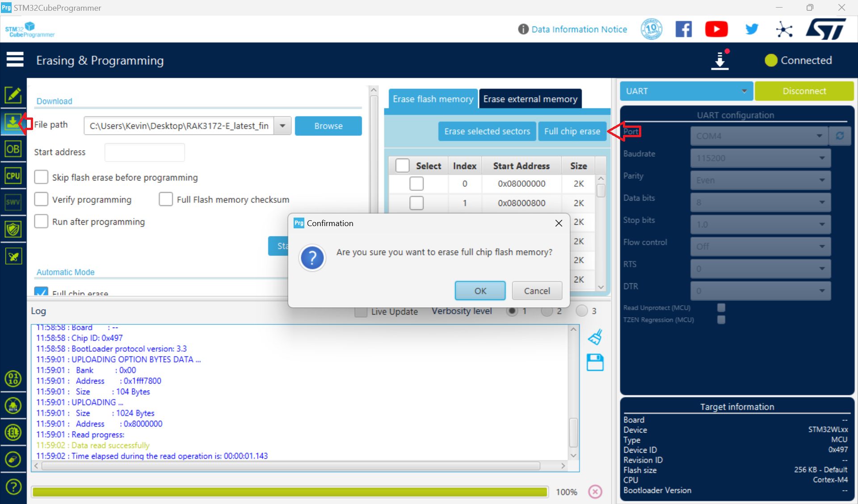The height and width of the screenshot is (504, 858).
Task: Open the RTS dropdown
Action: (761, 269)
